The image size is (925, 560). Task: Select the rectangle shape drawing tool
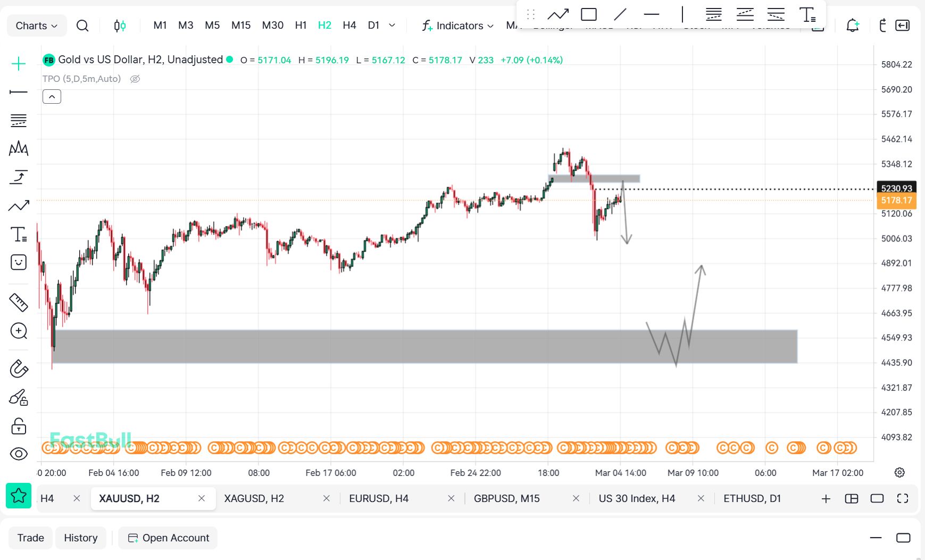[588, 14]
